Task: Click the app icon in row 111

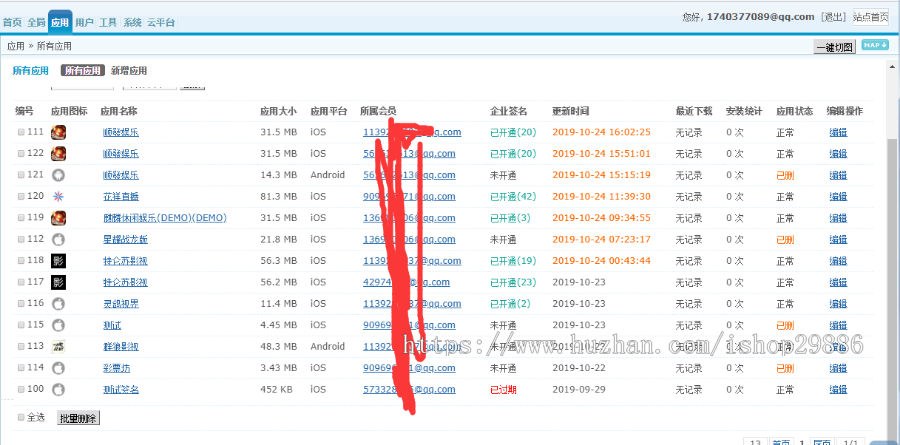Action: pos(59,133)
